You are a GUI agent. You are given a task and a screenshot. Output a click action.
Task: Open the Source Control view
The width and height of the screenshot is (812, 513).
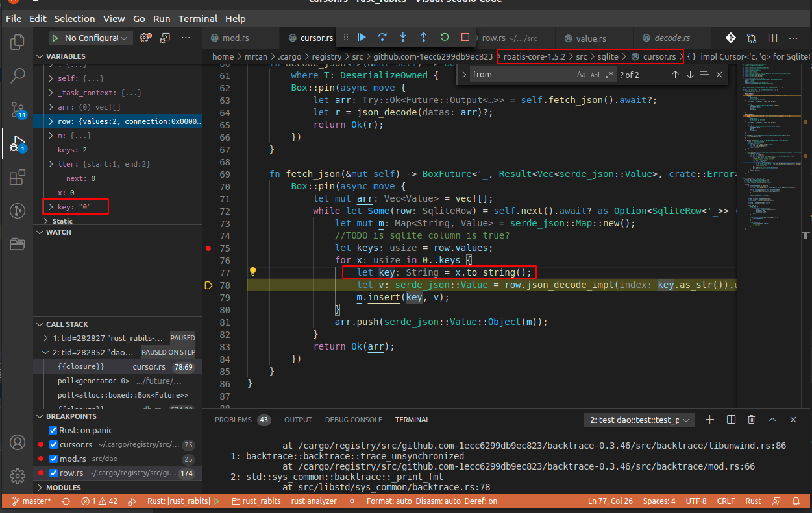(18, 109)
